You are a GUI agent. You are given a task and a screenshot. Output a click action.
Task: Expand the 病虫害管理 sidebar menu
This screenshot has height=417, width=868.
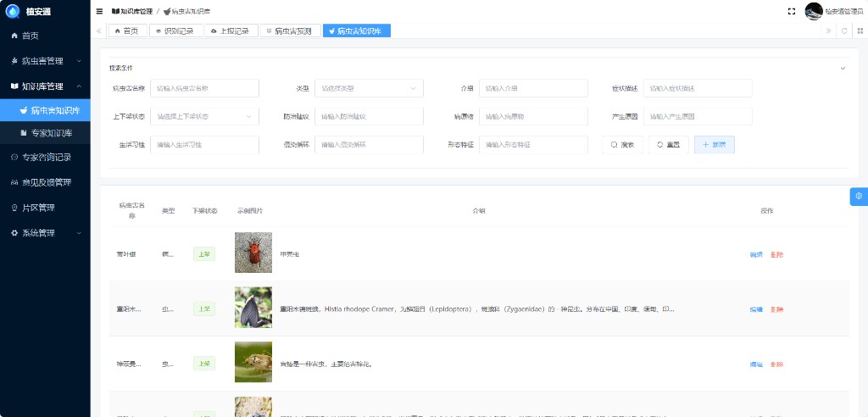(45, 61)
